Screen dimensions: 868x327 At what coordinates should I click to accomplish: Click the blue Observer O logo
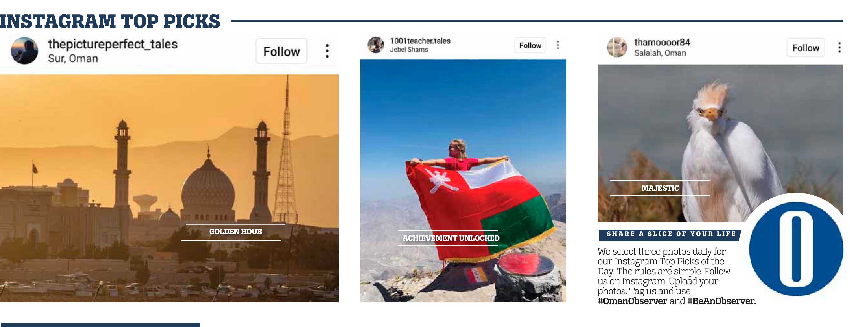(x=796, y=249)
